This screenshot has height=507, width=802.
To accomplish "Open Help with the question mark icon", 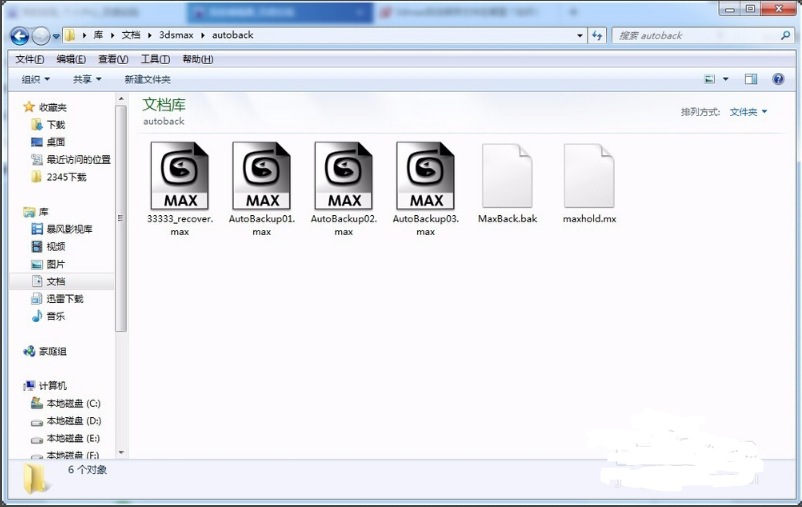I will point(778,79).
